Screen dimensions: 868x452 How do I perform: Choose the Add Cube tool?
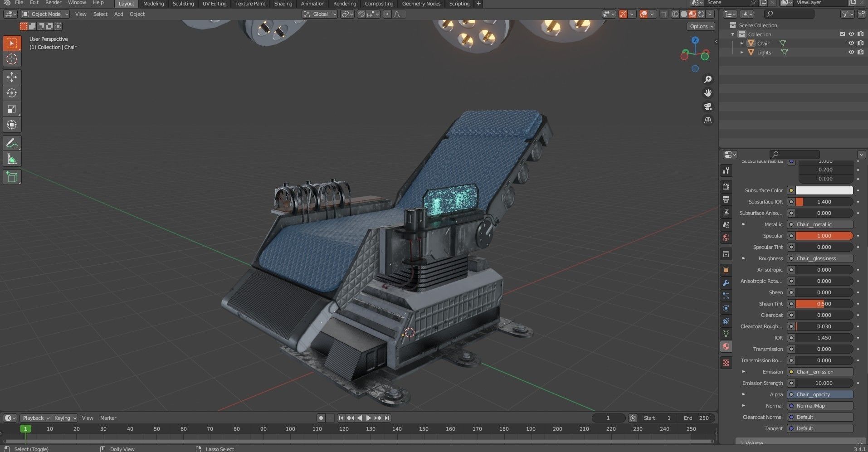click(12, 177)
